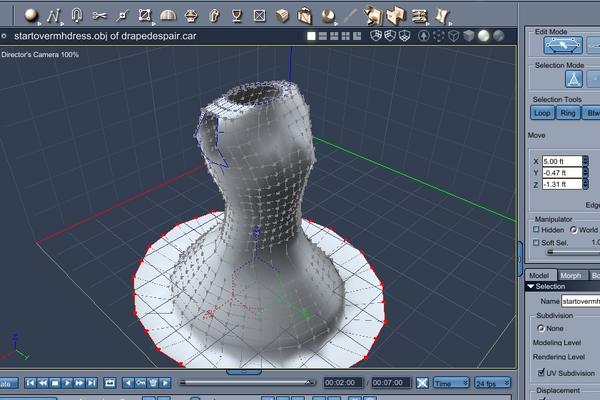Click the timeline scrubber slider
This screenshot has width=600, height=400.
click(x=245, y=383)
